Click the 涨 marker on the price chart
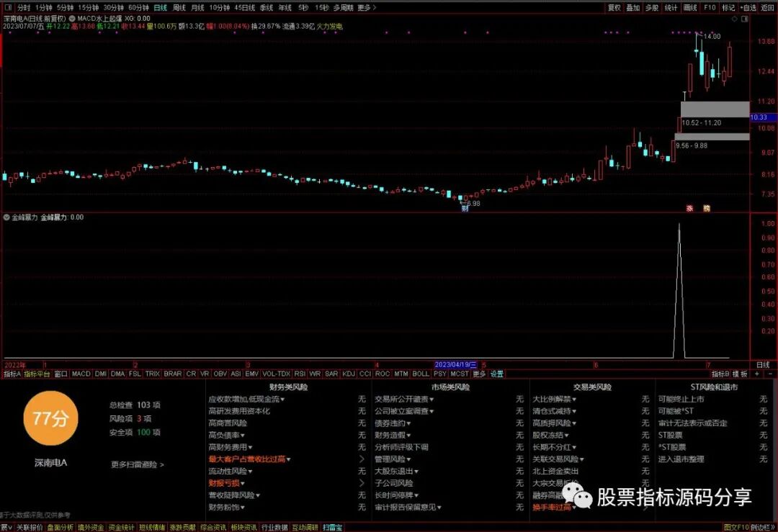This screenshot has width=778, height=532. pyautogui.click(x=689, y=208)
